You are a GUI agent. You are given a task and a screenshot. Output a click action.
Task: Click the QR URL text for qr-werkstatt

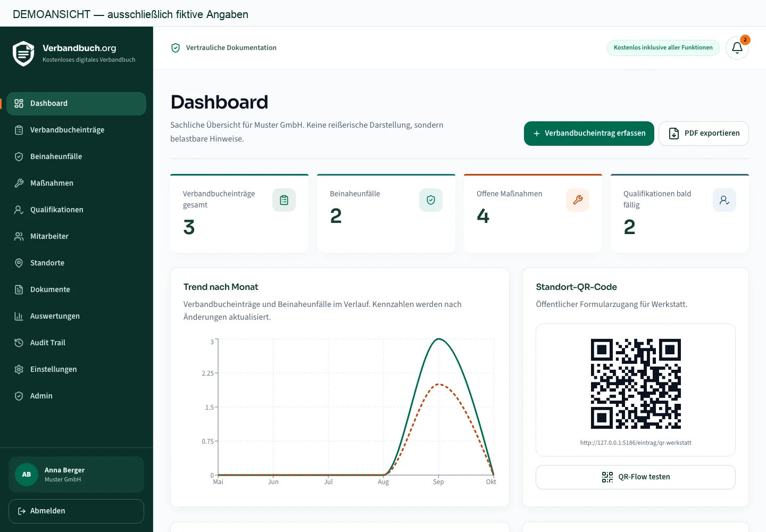pos(636,443)
